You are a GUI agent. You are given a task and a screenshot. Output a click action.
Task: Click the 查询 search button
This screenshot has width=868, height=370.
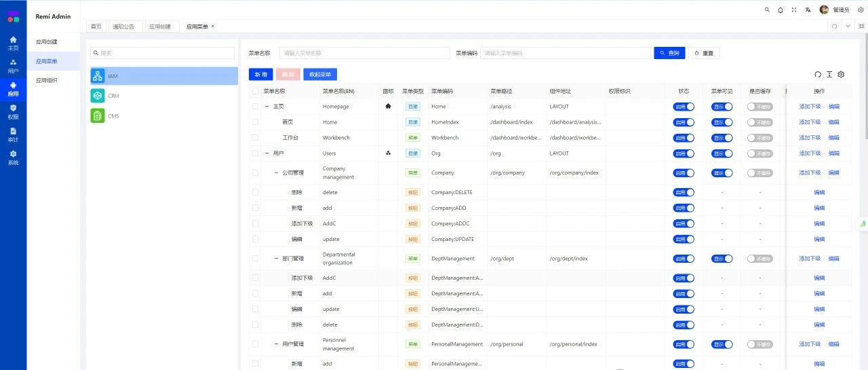click(x=669, y=53)
